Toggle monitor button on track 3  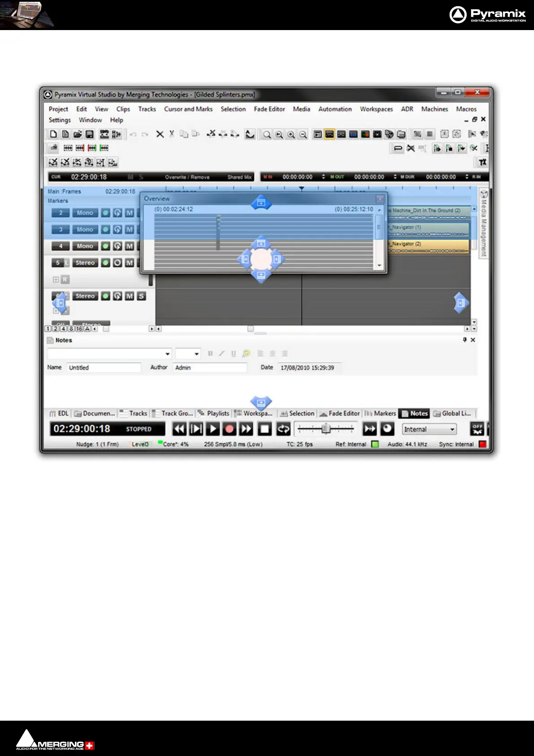117,229
